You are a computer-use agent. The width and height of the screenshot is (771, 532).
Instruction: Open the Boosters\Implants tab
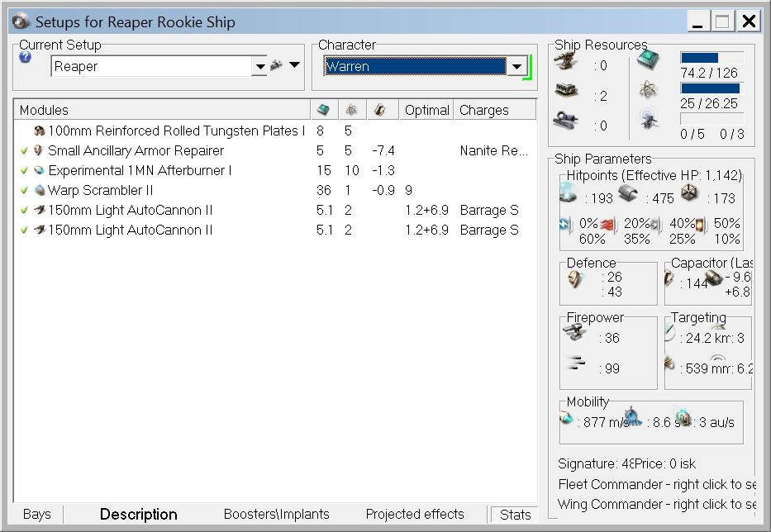point(276,515)
